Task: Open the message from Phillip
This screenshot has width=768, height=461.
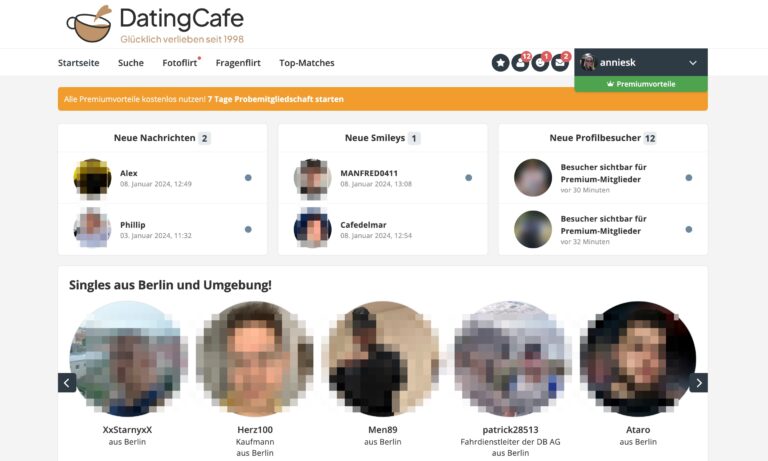Action: (x=163, y=229)
